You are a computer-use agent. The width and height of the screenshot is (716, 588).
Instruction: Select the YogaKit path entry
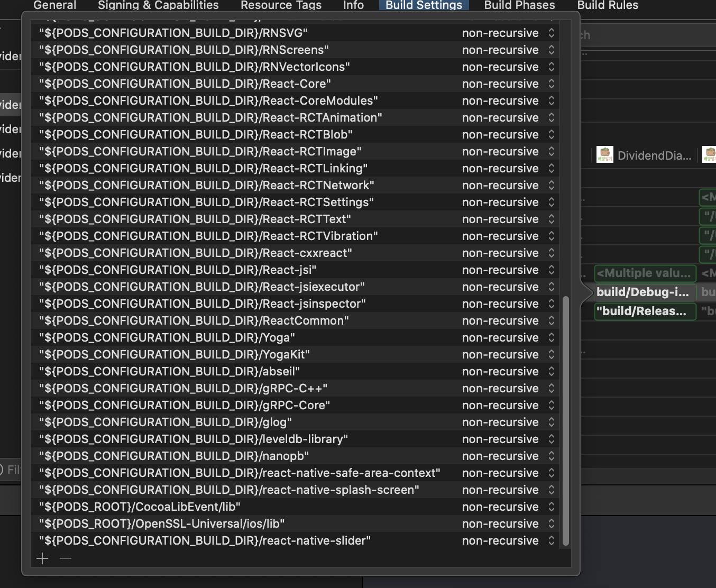175,354
